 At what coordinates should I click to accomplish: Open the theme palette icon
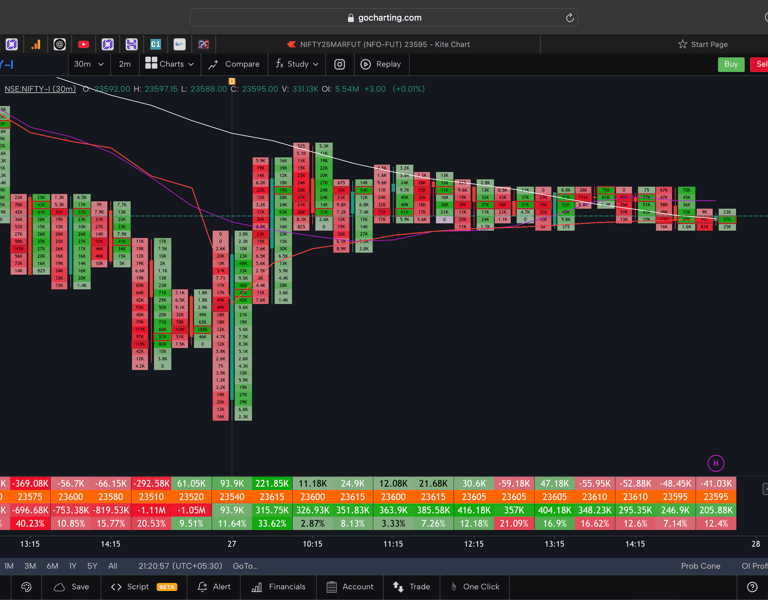(x=26, y=587)
